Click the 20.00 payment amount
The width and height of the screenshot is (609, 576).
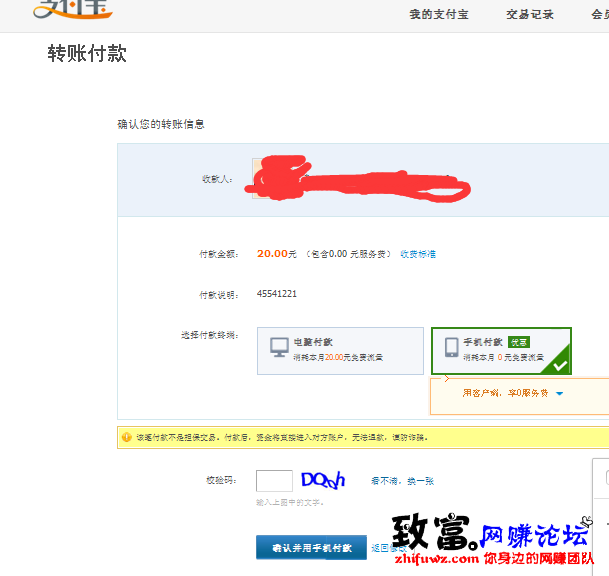[271, 254]
